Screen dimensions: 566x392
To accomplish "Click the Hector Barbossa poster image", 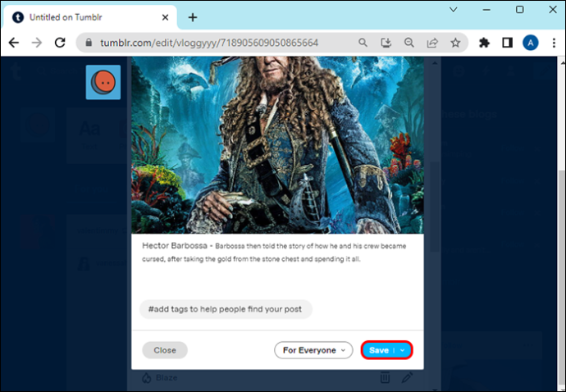I will pos(277,145).
